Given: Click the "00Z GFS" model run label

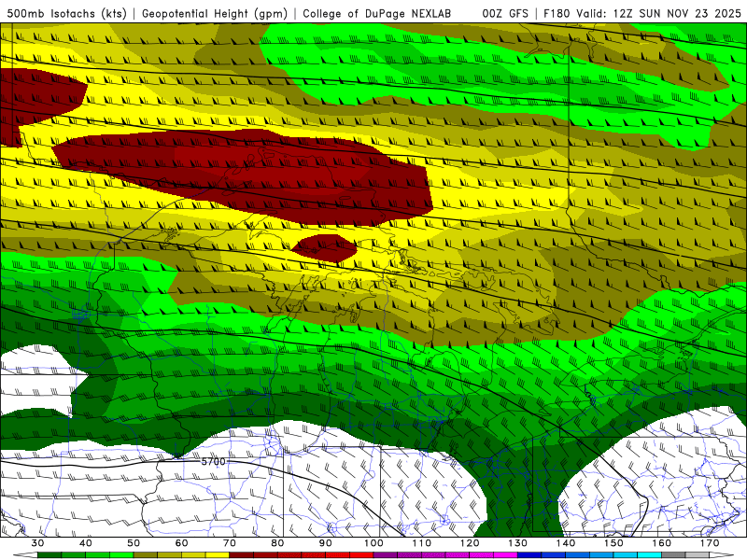Looking at the screenshot, I should pos(505,13).
